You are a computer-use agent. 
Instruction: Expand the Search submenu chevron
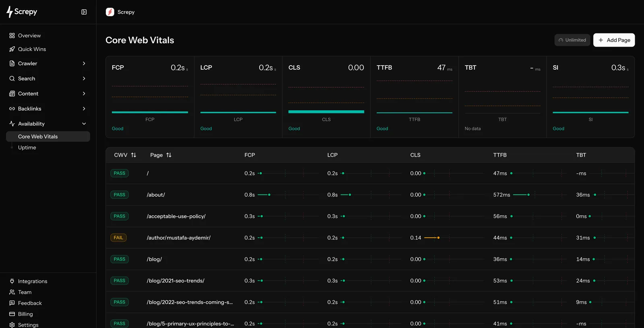point(84,78)
